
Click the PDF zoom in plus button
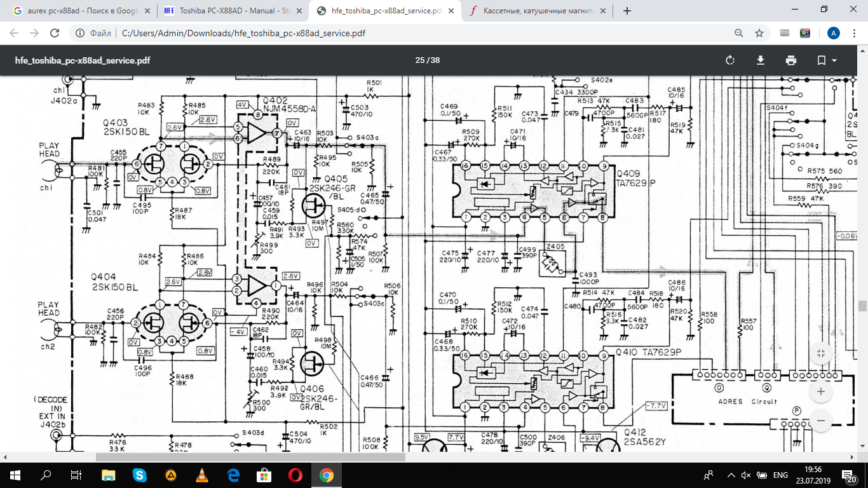click(x=820, y=391)
